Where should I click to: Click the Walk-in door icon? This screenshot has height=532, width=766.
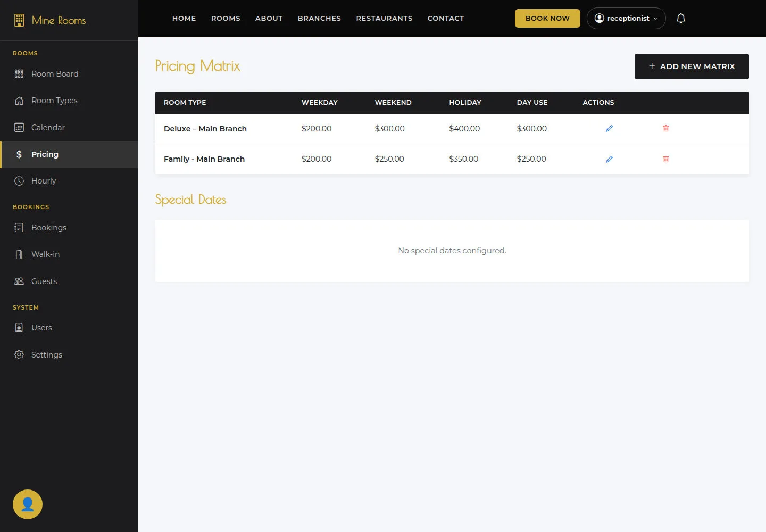coord(19,254)
